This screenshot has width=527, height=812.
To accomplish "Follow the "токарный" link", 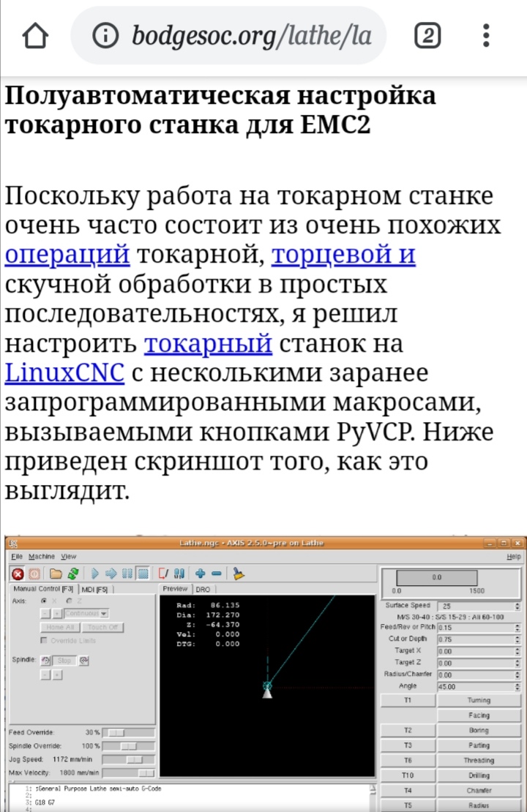I will point(208,343).
